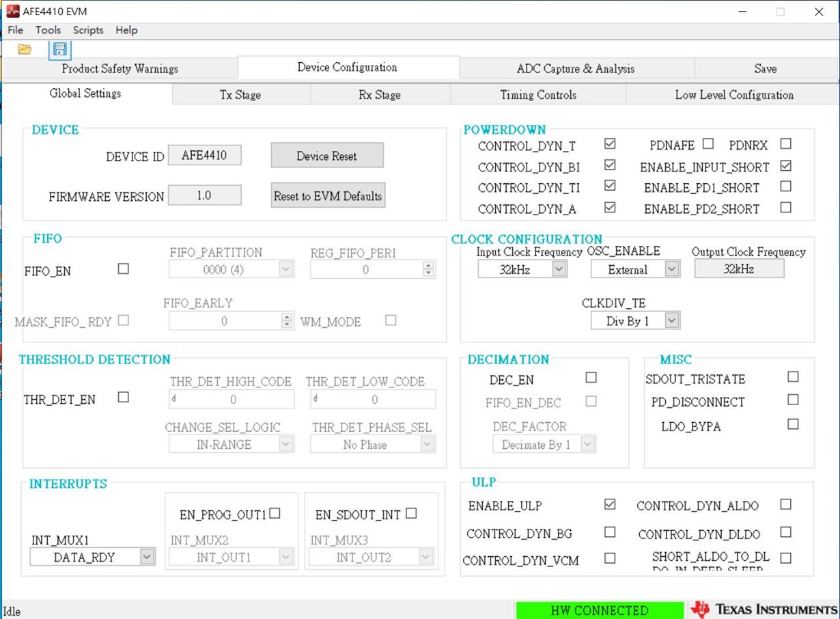Open the CHANGE_SEL_LOGIC dropdown

pyautogui.click(x=232, y=444)
